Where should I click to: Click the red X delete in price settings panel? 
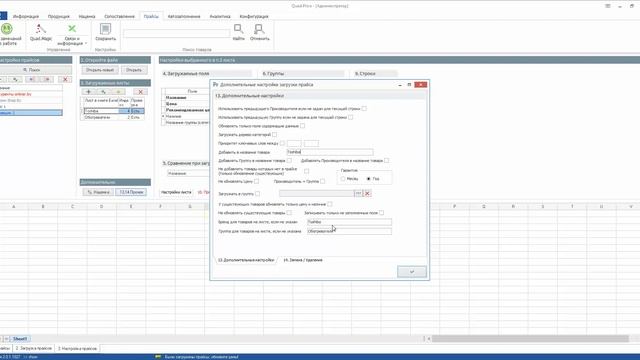tap(65, 79)
